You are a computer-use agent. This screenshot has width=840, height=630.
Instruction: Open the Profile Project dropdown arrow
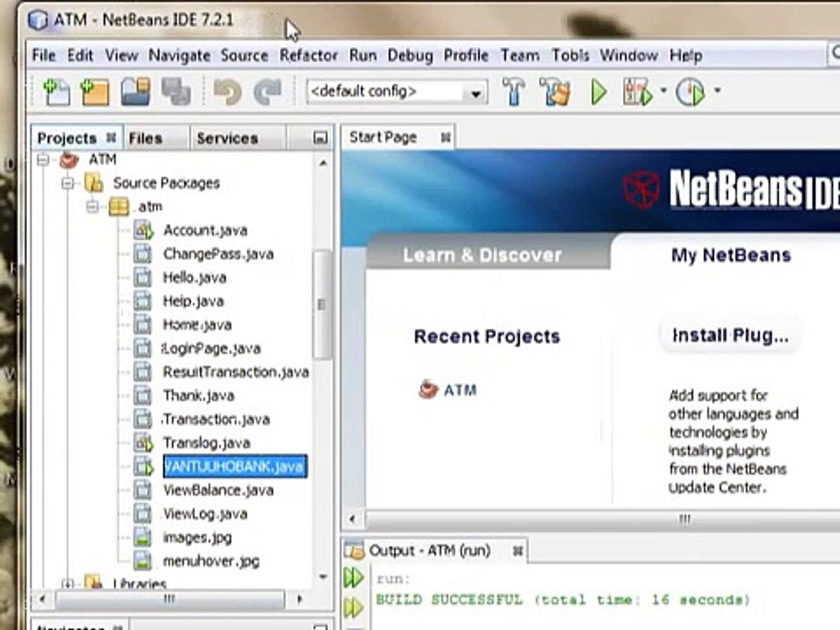pos(717,91)
